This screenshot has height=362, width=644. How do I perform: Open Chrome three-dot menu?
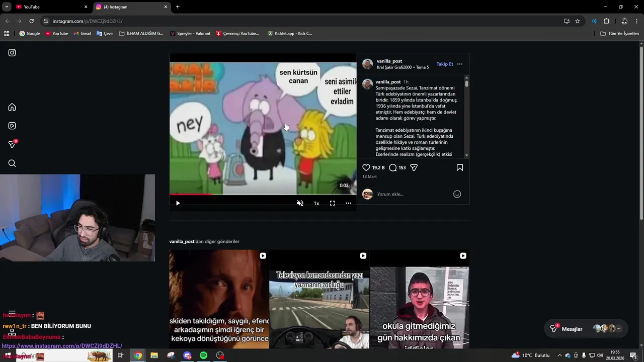click(637, 21)
